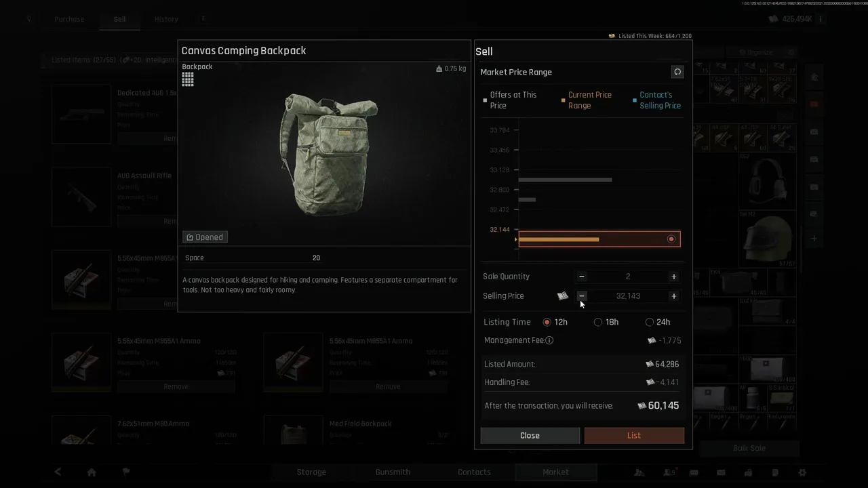The image size is (868, 488).
Task: Click the Listed This Week counter
Action: pos(650,35)
